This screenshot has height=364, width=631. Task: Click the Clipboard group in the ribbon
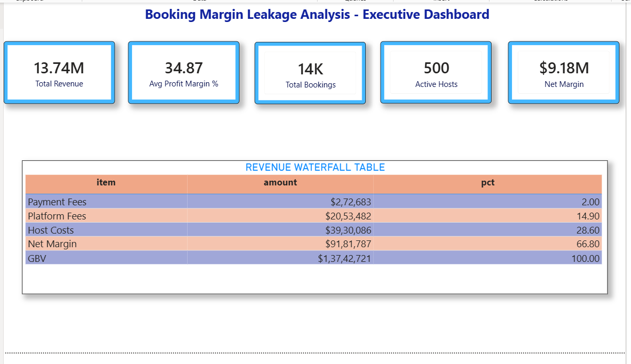(x=29, y=2)
